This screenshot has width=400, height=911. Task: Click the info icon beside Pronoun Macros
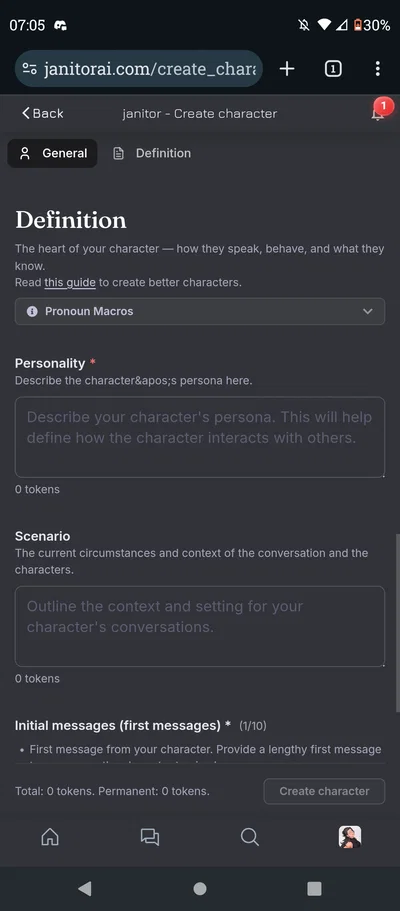click(x=32, y=311)
